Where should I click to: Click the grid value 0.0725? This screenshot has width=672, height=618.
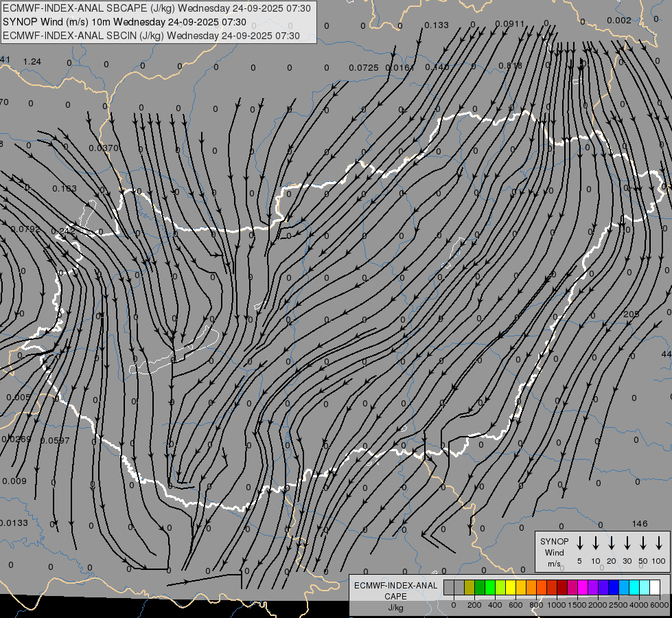coord(363,68)
